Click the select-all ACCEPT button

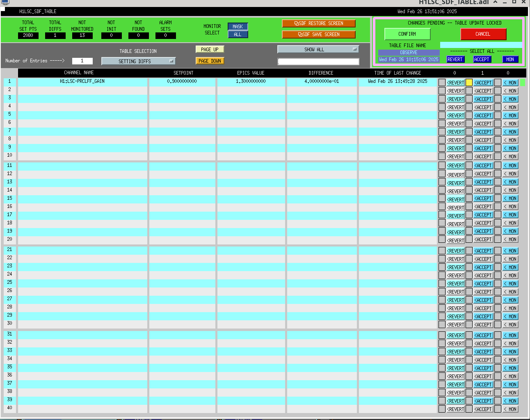tap(482, 59)
